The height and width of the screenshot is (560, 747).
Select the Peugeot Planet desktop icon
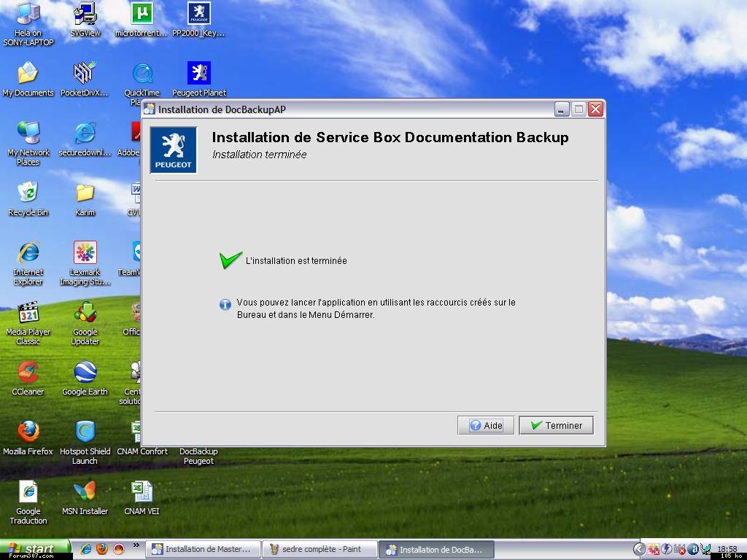pos(198,79)
